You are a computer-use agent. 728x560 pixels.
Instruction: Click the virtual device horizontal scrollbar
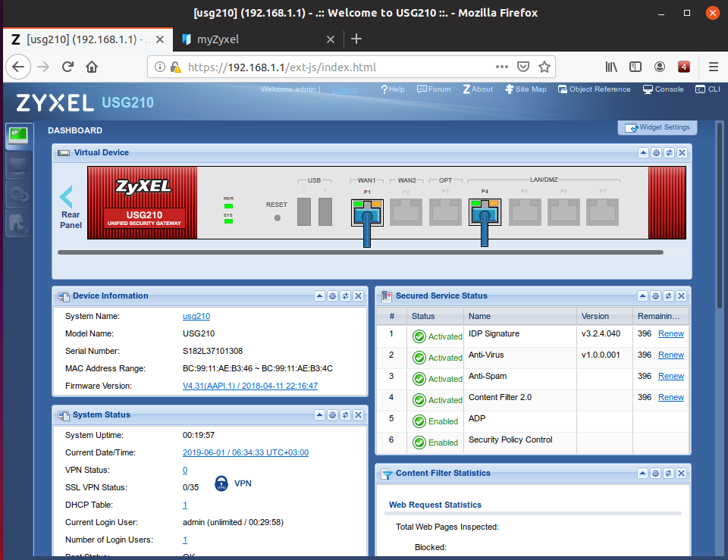tap(360, 252)
